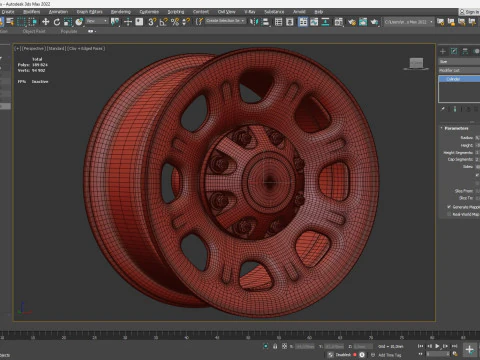
Task: Open the Create tab in command panel
Action: click(443, 51)
